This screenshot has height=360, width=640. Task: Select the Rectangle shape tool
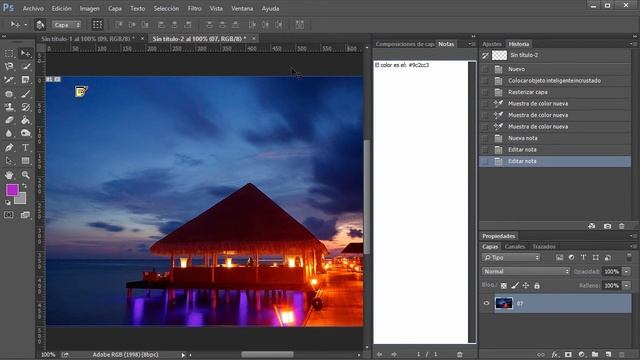(x=25, y=161)
